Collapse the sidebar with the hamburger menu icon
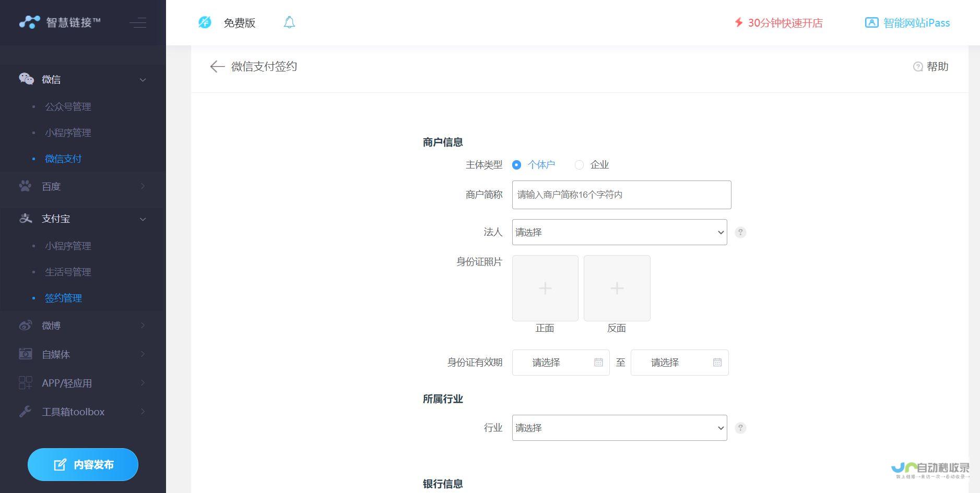Viewport: 980px width, 493px height. 138,22
